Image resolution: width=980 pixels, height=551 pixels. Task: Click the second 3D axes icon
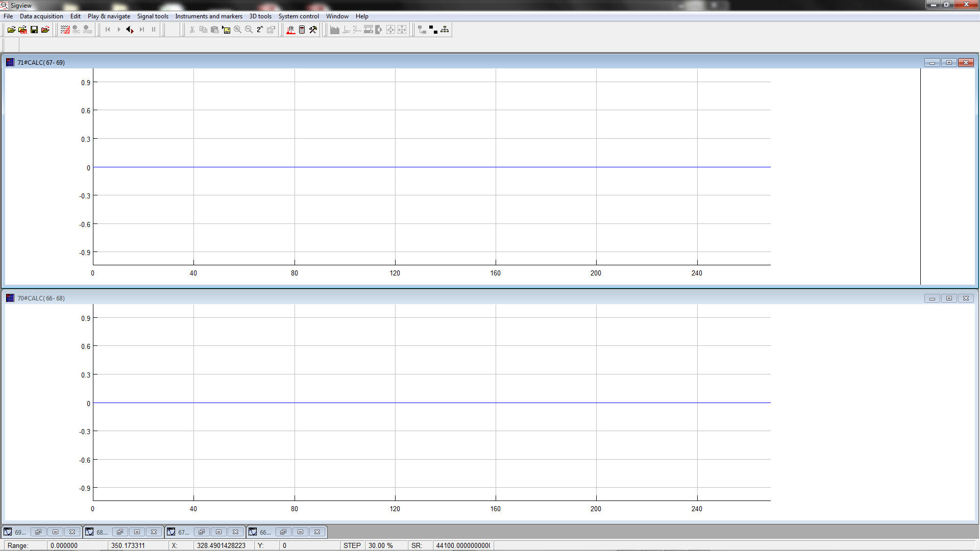coord(357,30)
